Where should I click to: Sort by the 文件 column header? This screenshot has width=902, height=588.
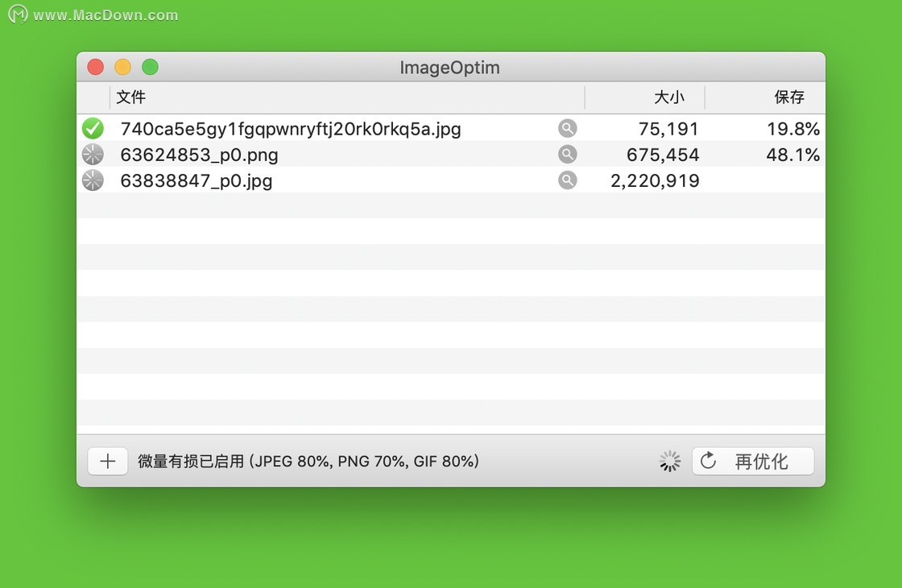(347, 97)
